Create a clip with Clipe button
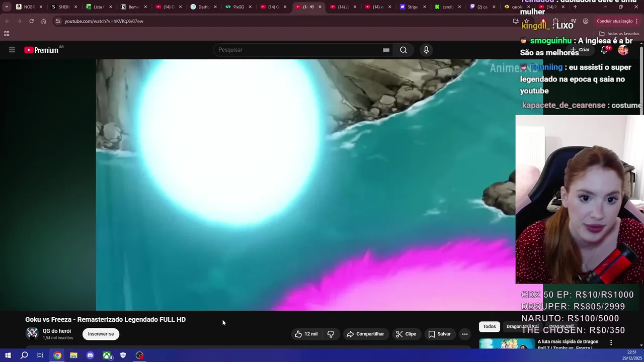 pos(406,334)
